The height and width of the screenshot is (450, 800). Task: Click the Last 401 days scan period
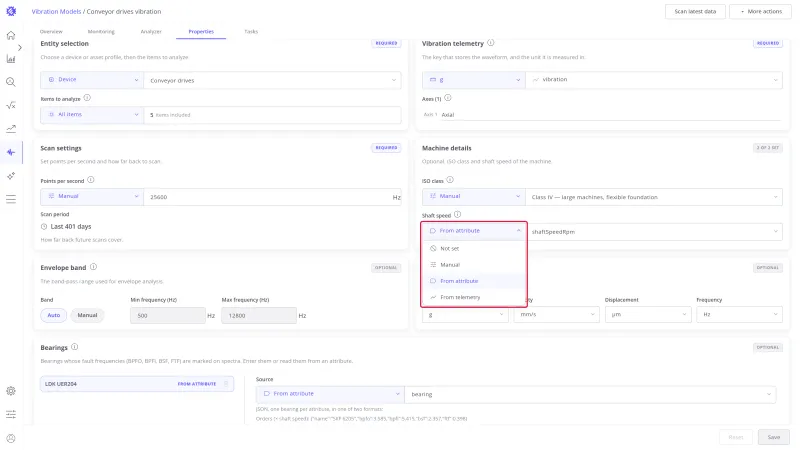(66, 227)
